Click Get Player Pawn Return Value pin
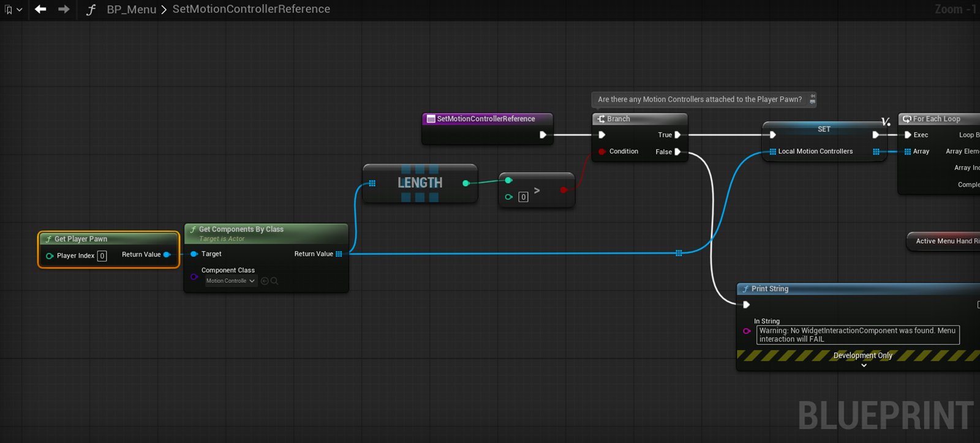 pos(167,255)
